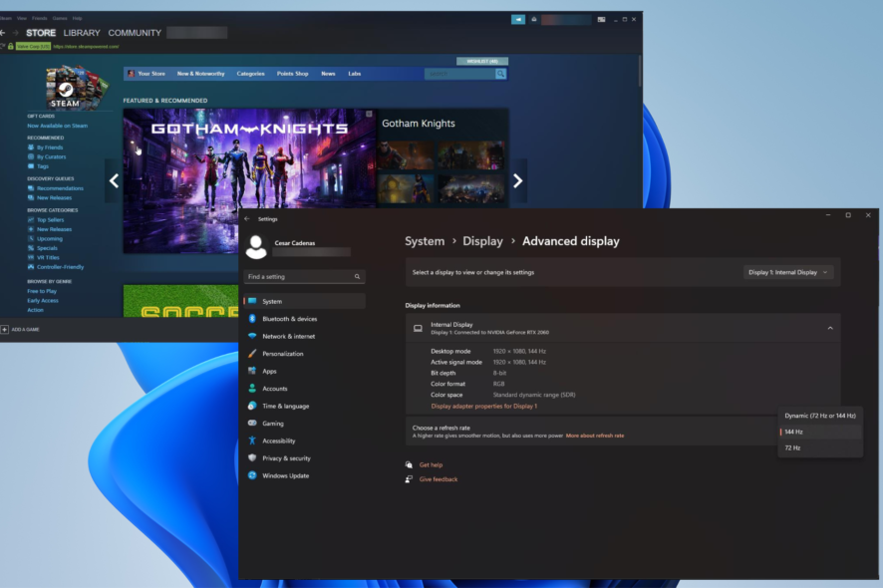Image resolution: width=883 pixels, height=588 pixels.
Task: Open Labs in Steam store navigation
Action: [354, 74]
